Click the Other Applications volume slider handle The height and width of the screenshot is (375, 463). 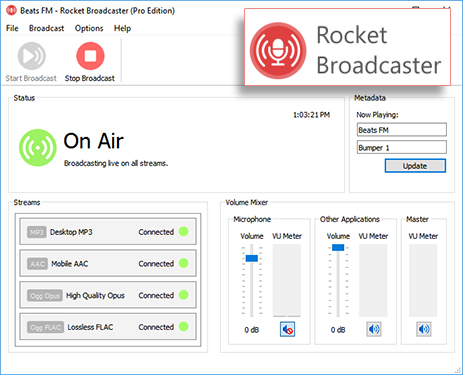[338, 247]
